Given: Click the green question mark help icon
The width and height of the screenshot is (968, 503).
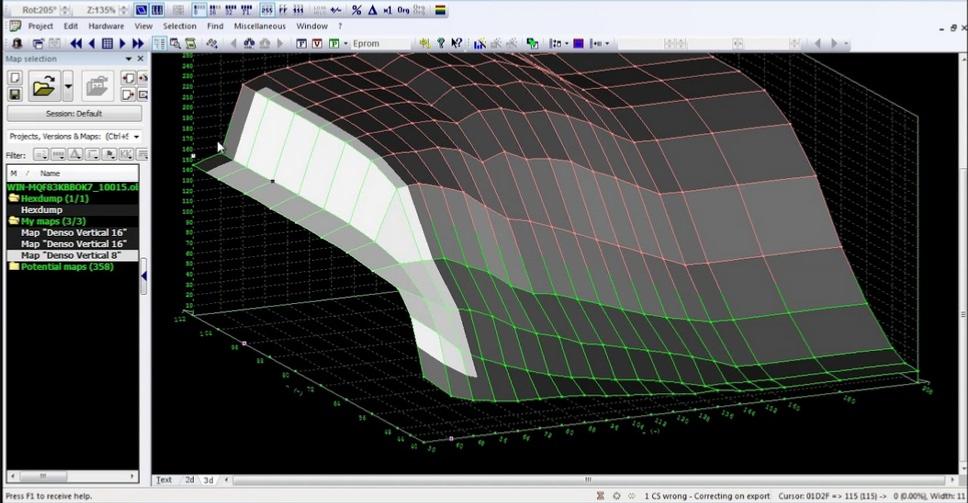Looking at the screenshot, I should click(441, 43).
